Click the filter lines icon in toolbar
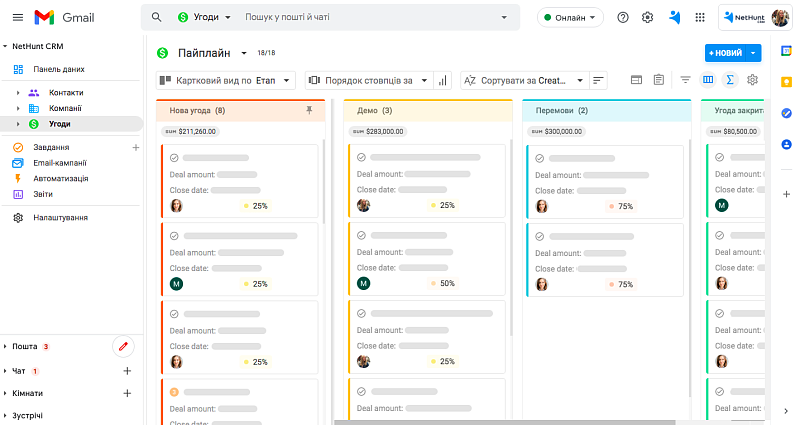 pos(686,80)
